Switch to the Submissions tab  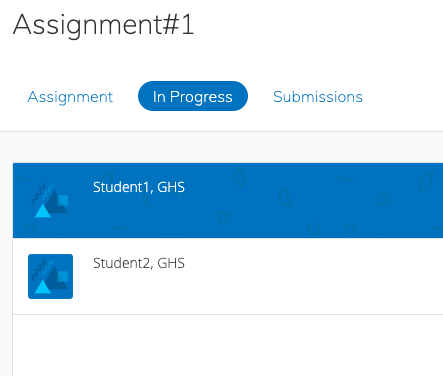click(318, 97)
